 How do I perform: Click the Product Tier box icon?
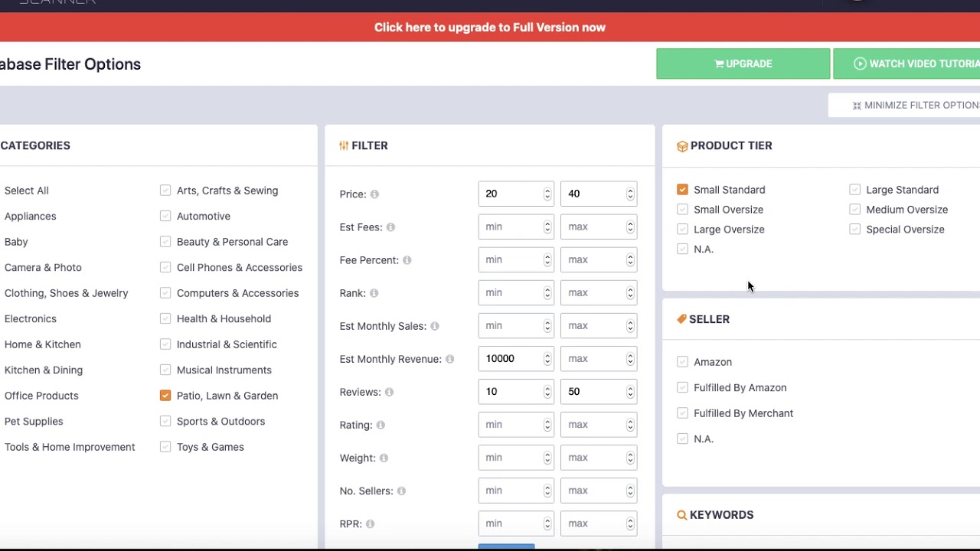coord(682,146)
